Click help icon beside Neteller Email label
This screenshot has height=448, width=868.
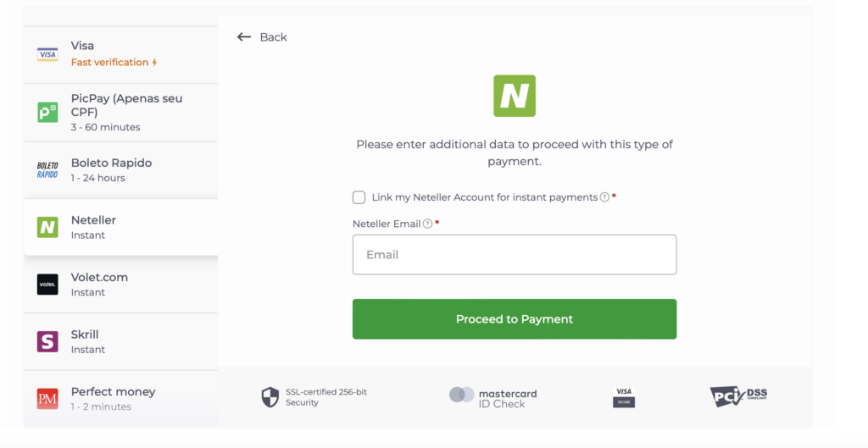click(427, 224)
